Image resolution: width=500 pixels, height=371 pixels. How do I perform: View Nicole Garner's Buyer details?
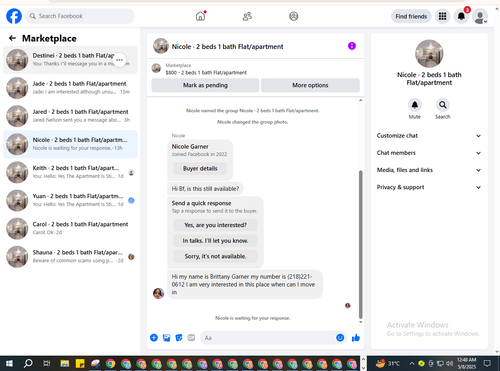pos(200,168)
